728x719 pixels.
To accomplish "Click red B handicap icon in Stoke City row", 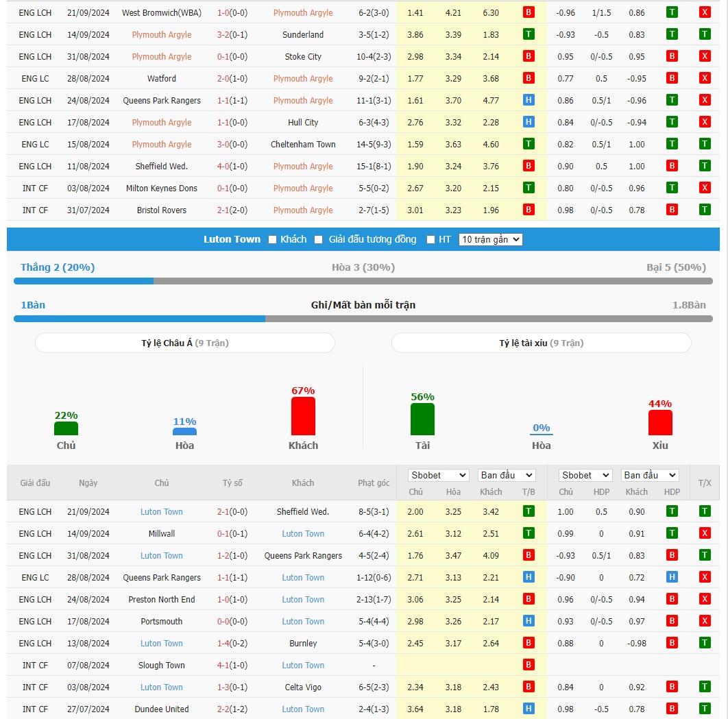I will 672,56.
